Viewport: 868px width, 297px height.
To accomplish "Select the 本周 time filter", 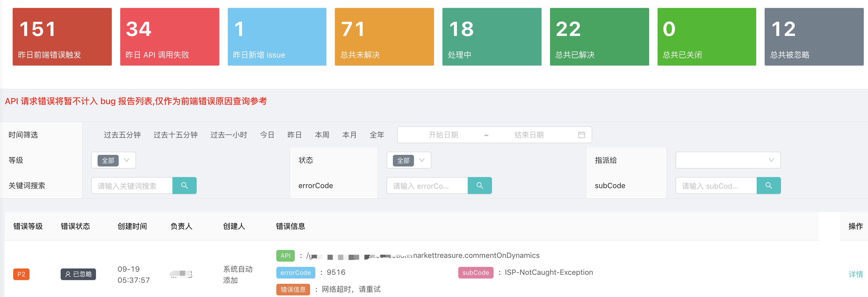I will tap(322, 135).
